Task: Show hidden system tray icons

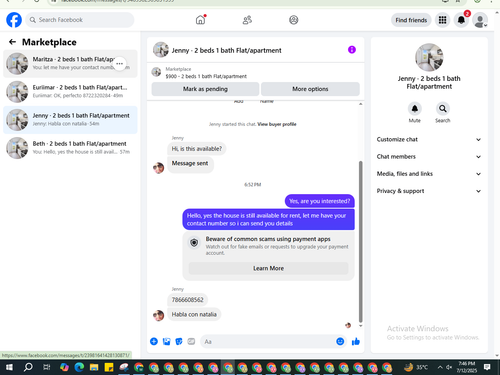Action: click(x=440, y=367)
